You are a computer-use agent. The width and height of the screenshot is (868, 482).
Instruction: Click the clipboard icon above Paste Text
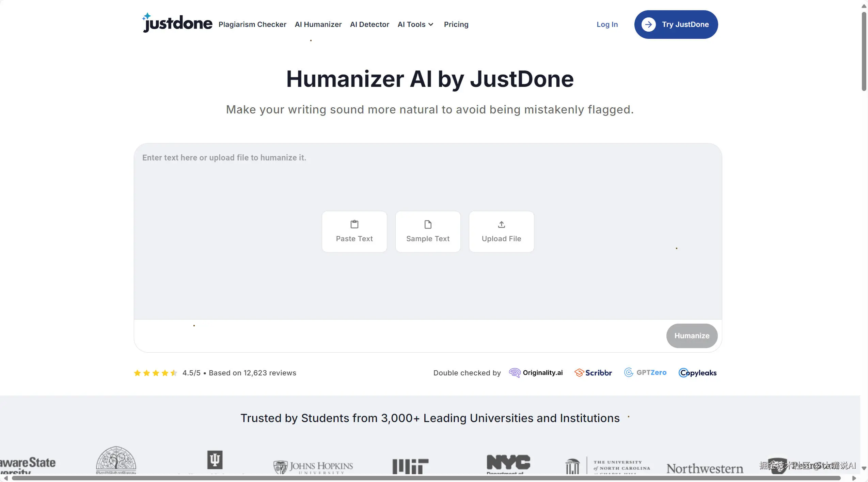click(x=354, y=224)
